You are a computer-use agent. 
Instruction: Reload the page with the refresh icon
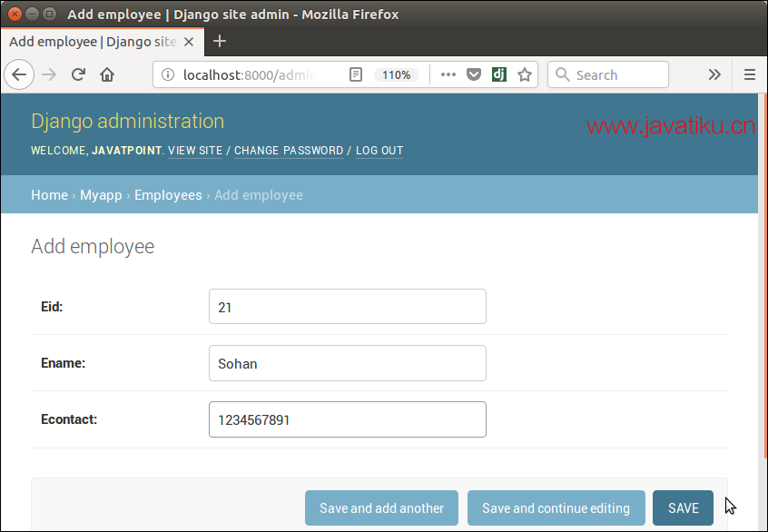pos(78,74)
